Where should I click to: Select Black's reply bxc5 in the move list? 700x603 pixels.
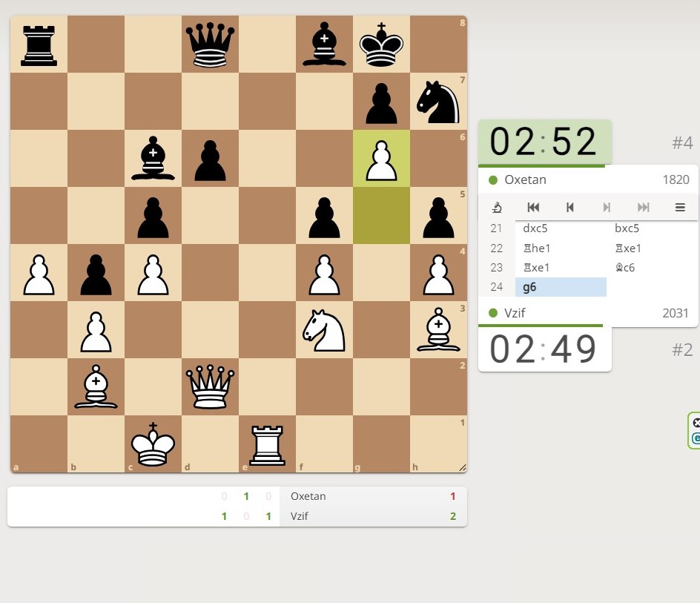(627, 228)
